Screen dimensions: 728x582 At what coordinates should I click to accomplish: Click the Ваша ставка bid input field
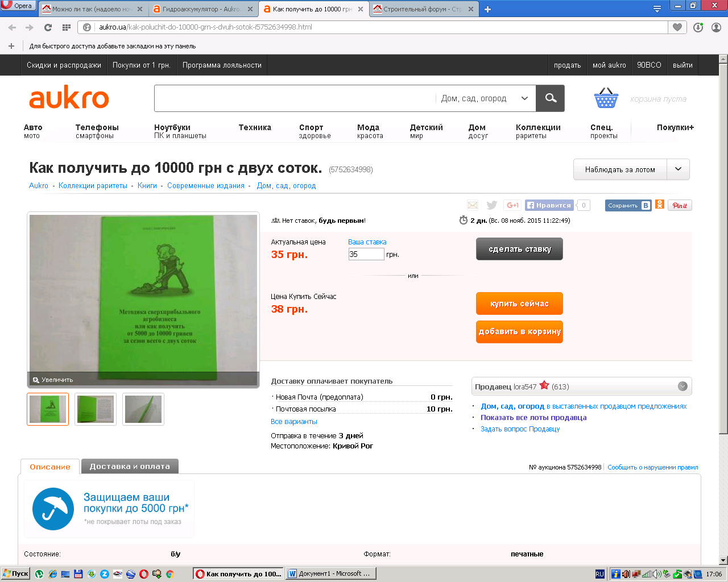coord(366,254)
